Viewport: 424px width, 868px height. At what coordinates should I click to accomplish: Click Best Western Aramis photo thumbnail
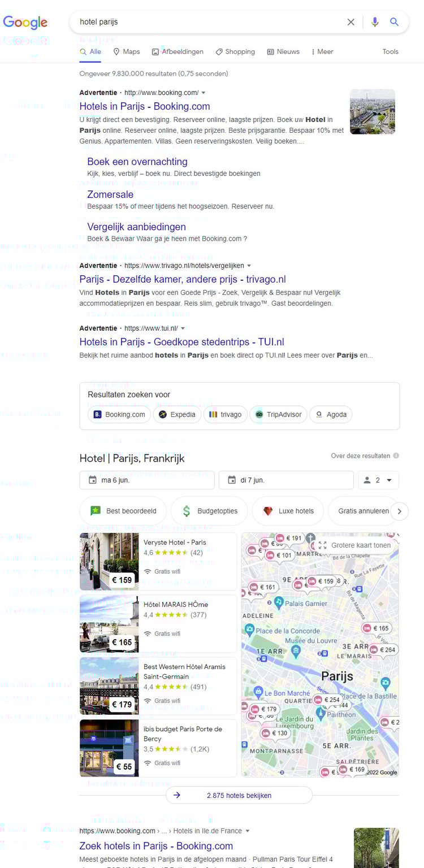109,686
